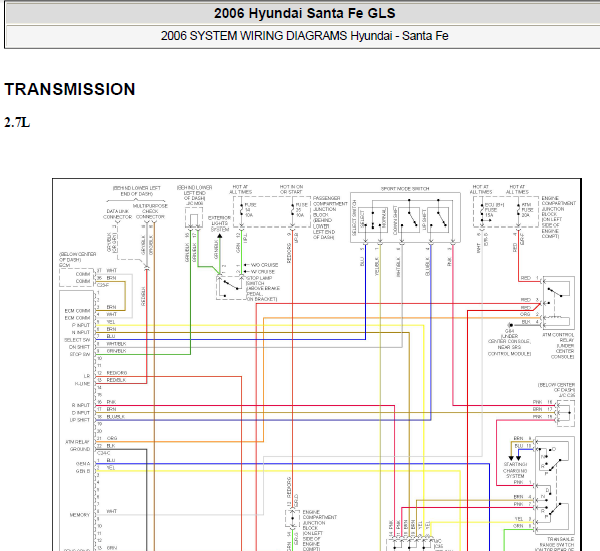Click the RED/ORG wire label at pin 12
This screenshot has width=600, height=551.
117,373
